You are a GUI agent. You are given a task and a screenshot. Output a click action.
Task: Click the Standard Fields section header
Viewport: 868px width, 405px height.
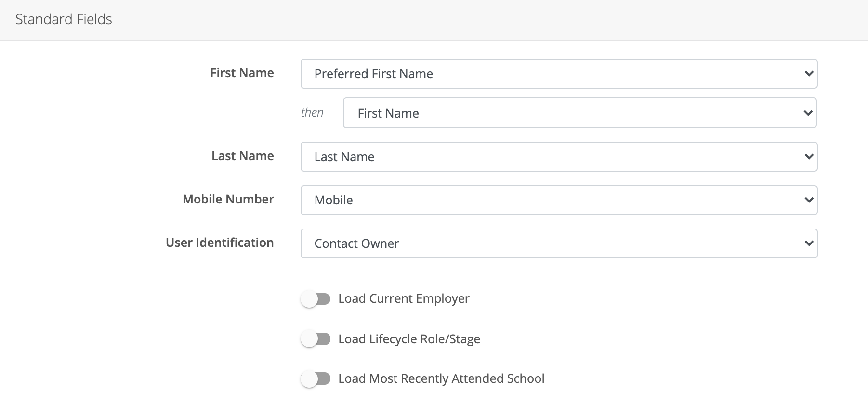pos(64,19)
